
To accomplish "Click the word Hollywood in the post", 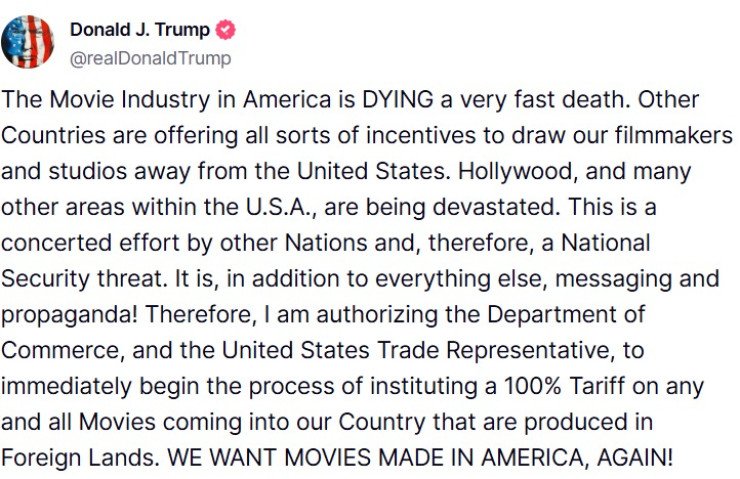I will [502, 171].
